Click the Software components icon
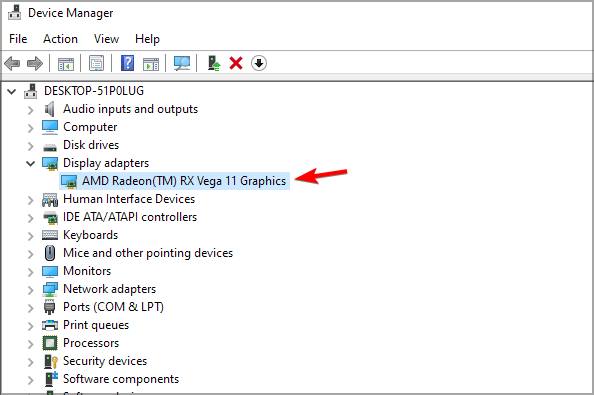The width and height of the screenshot is (594, 395). click(x=51, y=379)
